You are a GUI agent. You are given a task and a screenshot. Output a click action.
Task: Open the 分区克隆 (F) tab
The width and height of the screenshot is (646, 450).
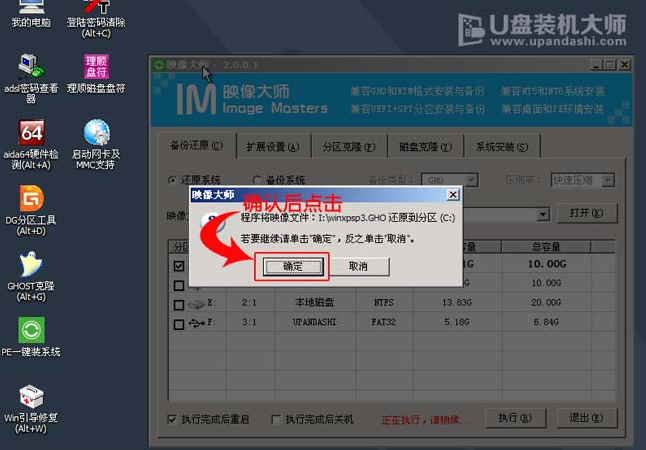click(349, 147)
